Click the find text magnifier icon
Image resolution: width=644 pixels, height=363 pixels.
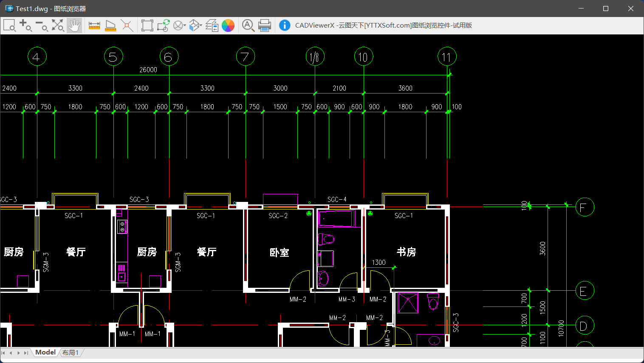248,26
